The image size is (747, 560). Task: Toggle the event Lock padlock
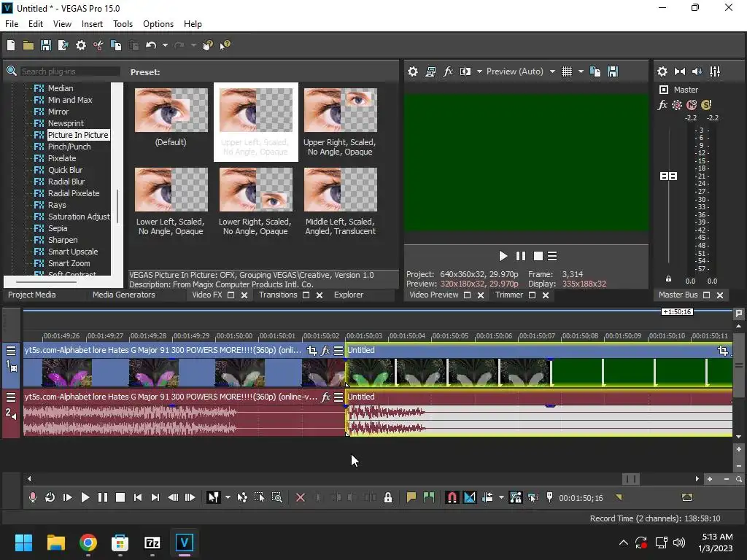click(388, 497)
